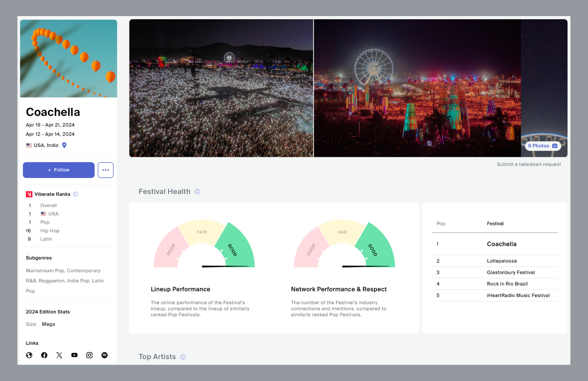Click the crowd night photo thumbnail
This screenshot has width=588, height=381.
(221, 88)
